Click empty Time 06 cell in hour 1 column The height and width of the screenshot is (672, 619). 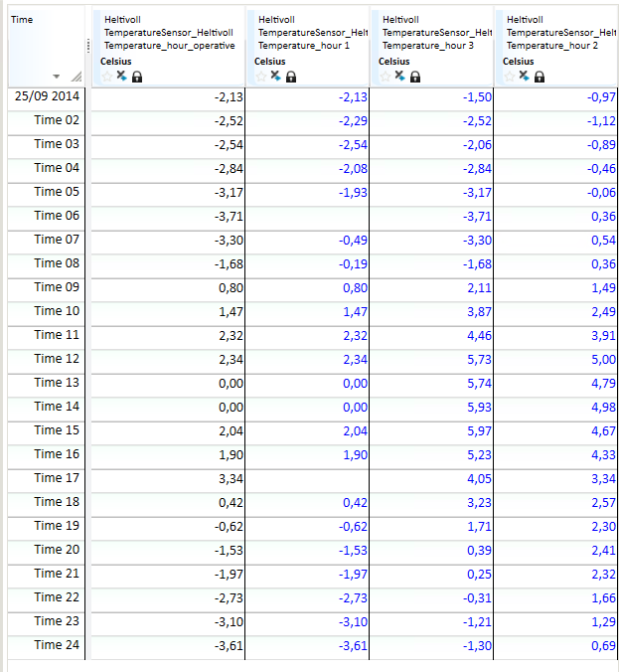(x=307, y=216)
